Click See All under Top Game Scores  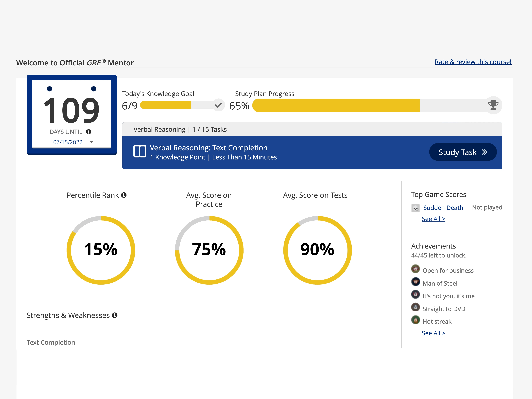pos(433,219)
